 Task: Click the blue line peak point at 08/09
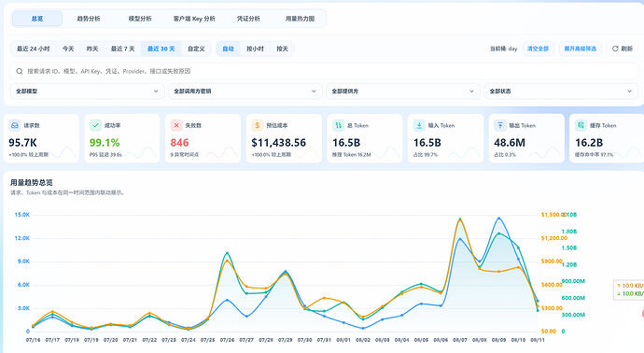499,219
